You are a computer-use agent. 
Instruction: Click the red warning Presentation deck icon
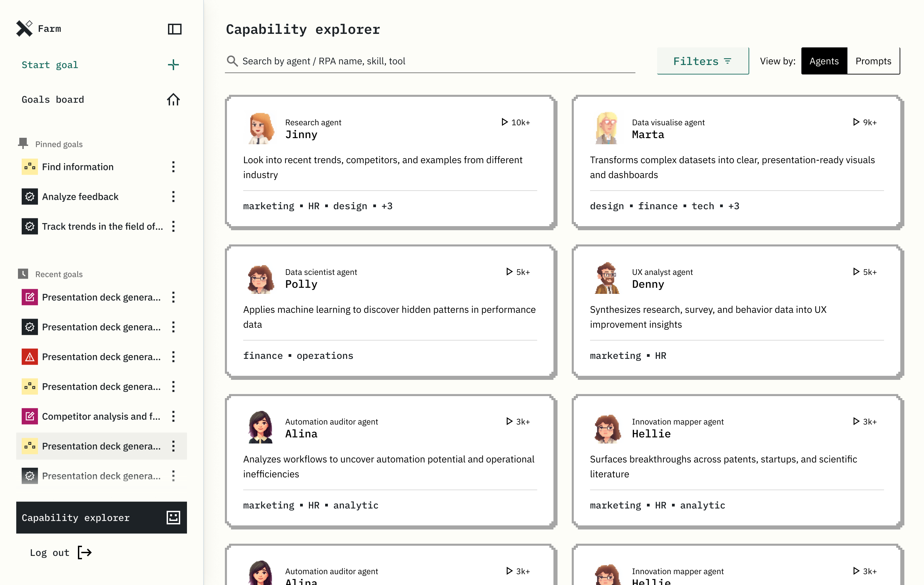[x=29, y=357]
